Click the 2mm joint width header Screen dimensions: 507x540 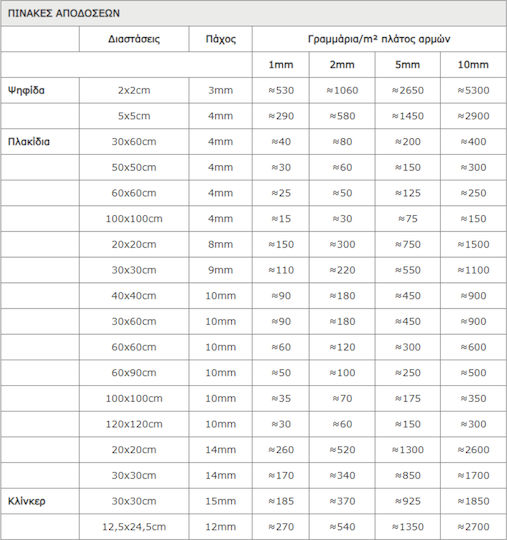point(342,65)
